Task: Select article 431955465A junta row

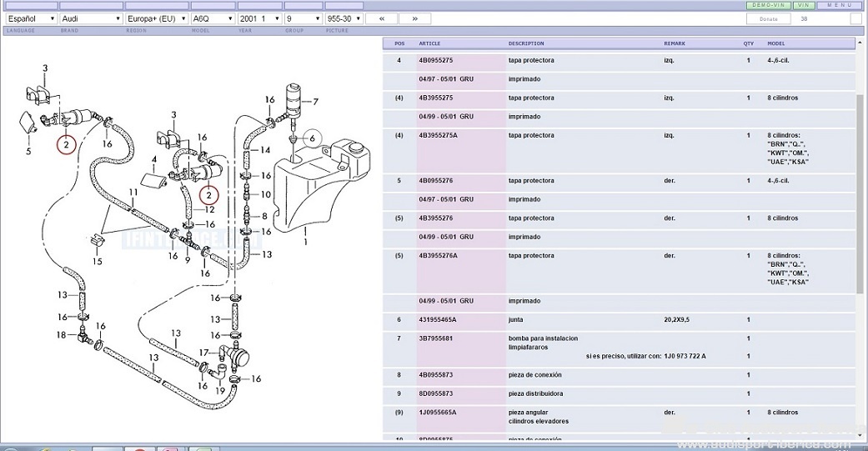Action: pyautogui.click(x=438, y=320)
